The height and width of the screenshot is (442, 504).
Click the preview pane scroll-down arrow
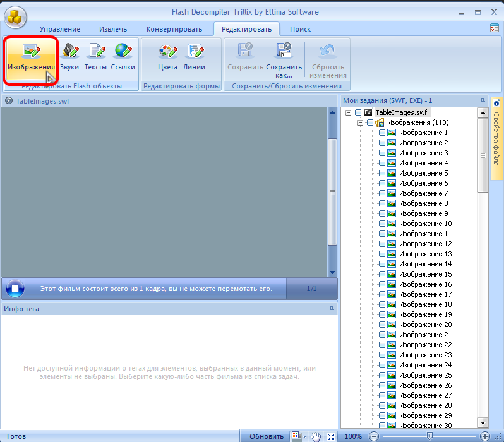(x=332, y=272)
